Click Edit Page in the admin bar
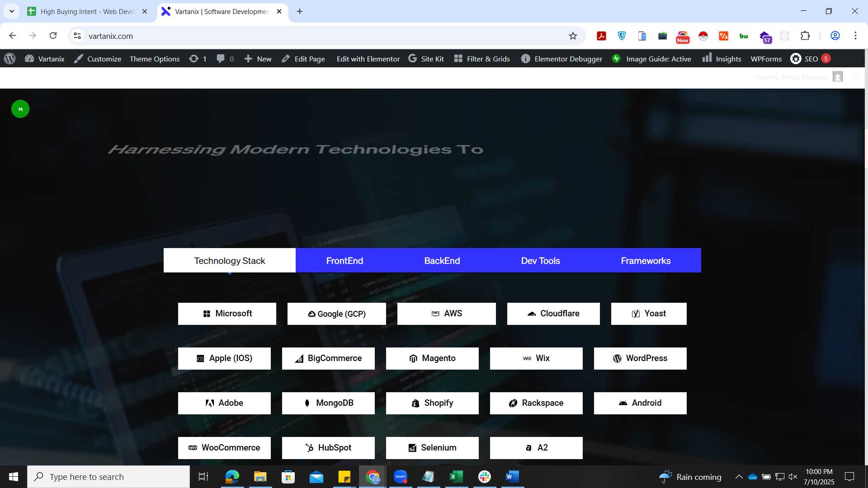This screenshot has width=868, height=488. (303, 59)
